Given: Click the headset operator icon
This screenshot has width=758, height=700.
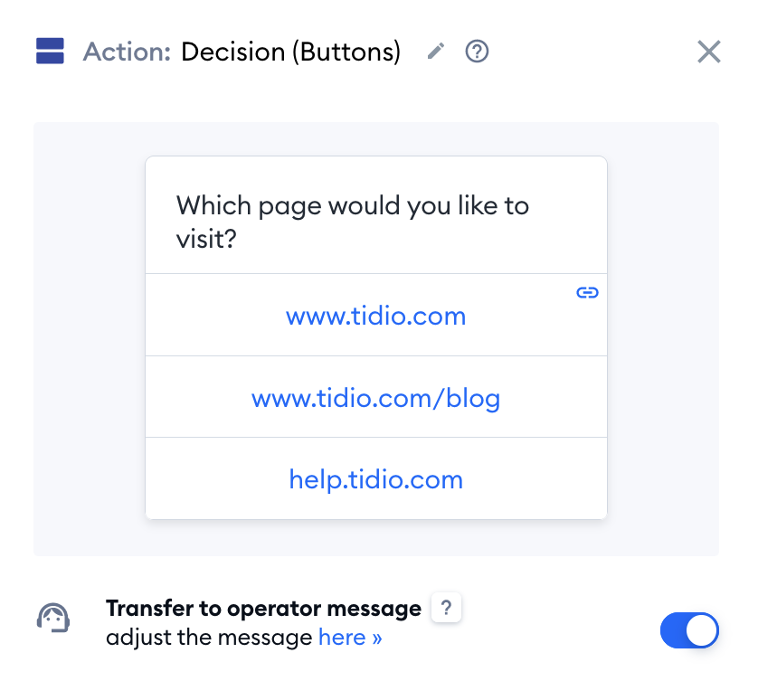Looking at the screenshot, I should 53,618.
